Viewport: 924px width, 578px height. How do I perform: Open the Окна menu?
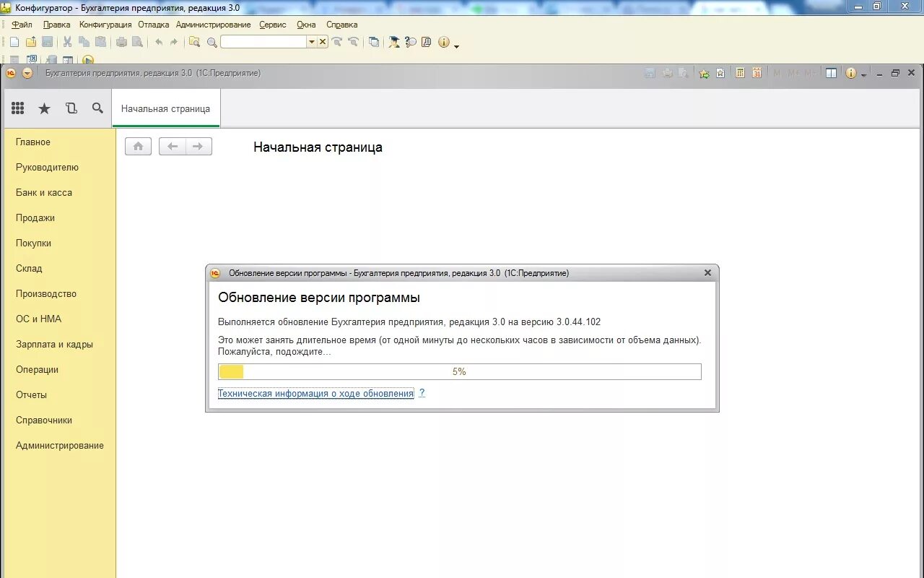(x=306, y=25)
